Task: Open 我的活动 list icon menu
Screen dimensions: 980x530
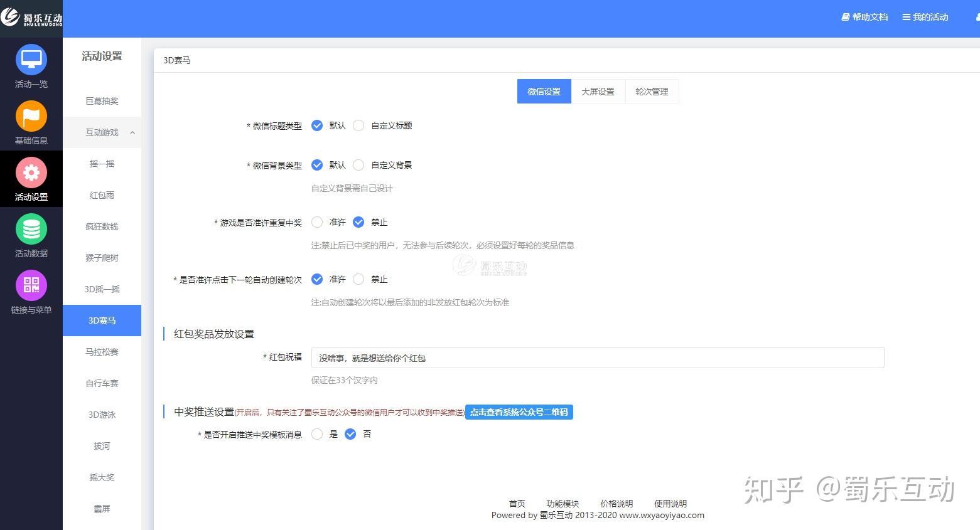Action: tap(925, 17)
